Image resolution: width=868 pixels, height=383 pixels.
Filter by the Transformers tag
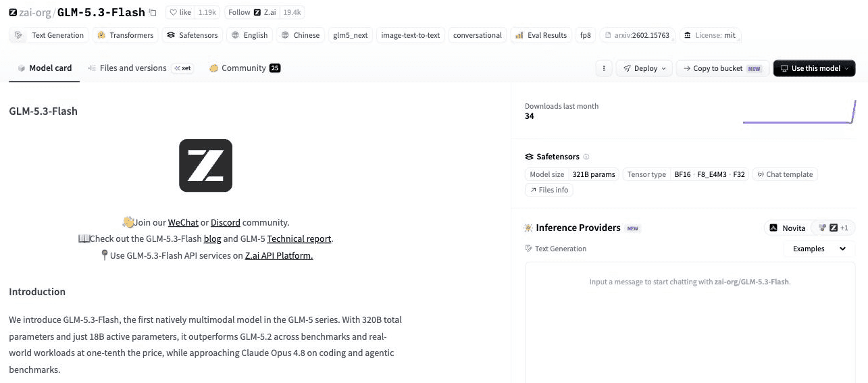pos(125,35)
